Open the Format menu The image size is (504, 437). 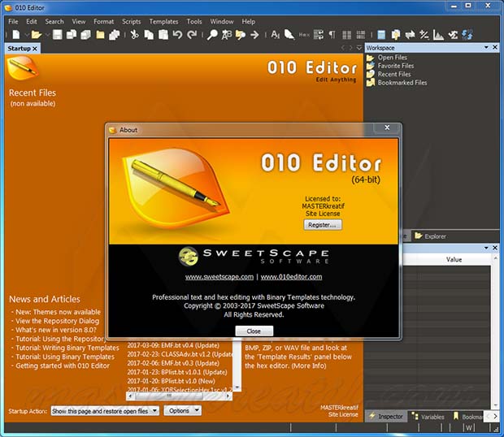[103, 21]
